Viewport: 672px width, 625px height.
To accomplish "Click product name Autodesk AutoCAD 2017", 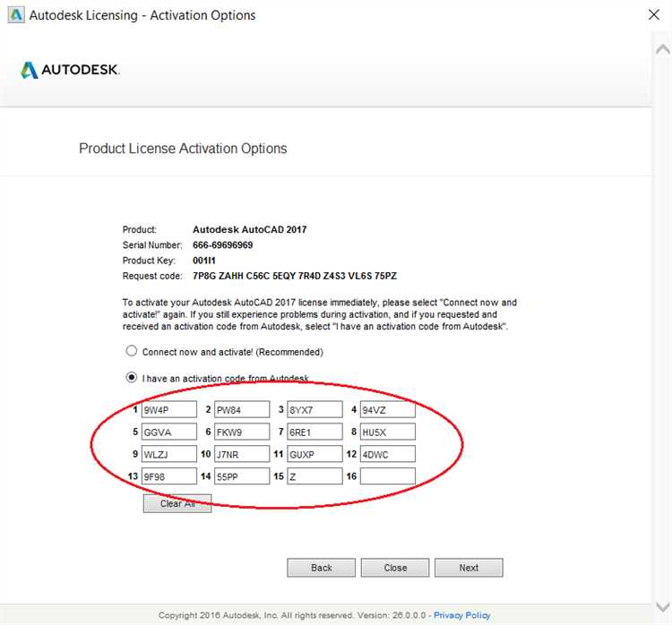I will [x=250, y=229].
